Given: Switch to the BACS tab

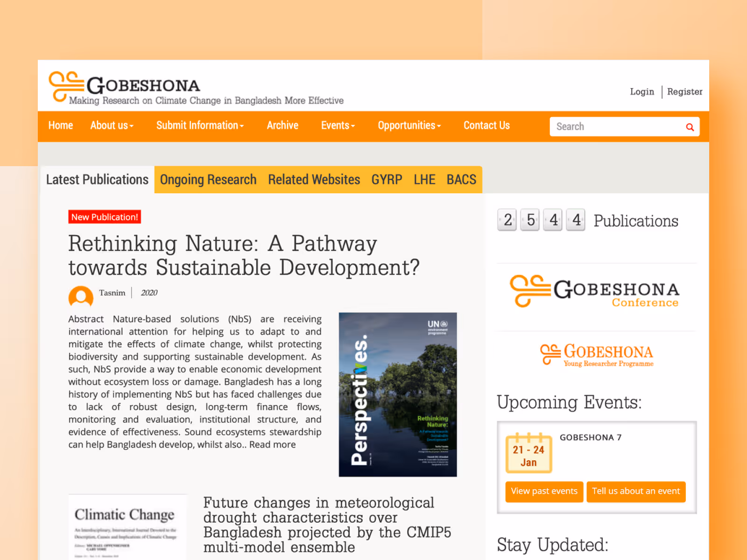Looking at the screenshot, I should [x=462, y=180].
